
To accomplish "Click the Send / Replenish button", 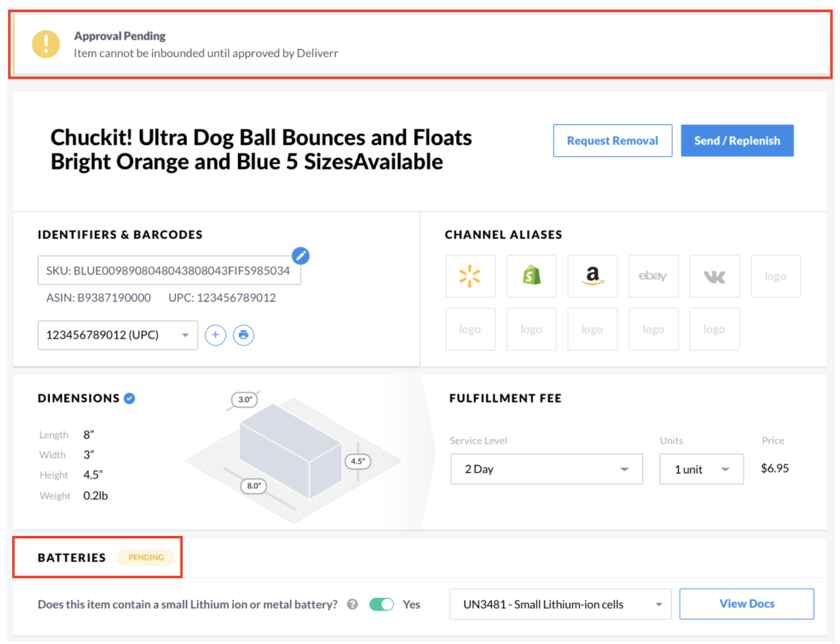I will click(737, 140).
